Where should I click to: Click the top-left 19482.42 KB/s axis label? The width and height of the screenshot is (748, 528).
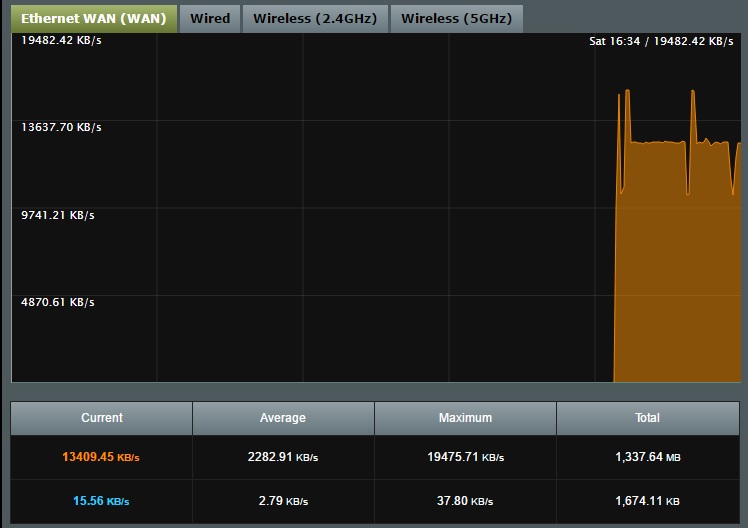61,41
